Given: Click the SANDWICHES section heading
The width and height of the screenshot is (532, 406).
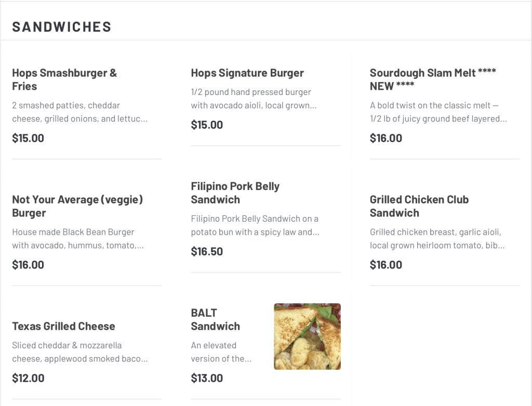Looking at the screenshot, I should 62,27.
